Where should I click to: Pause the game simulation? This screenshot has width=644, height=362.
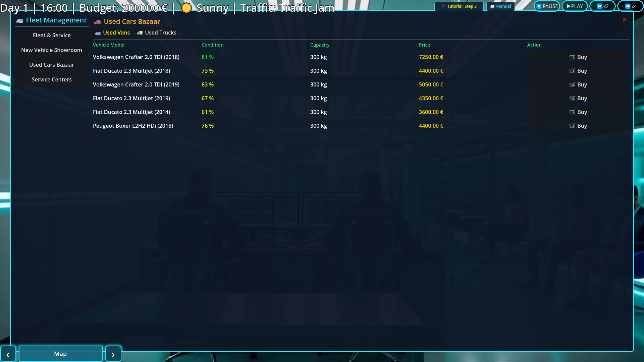[547, 6]
